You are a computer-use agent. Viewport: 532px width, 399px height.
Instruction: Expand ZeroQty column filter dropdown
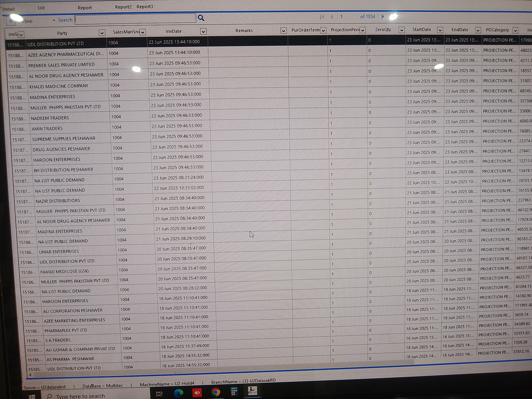[401, 30]
